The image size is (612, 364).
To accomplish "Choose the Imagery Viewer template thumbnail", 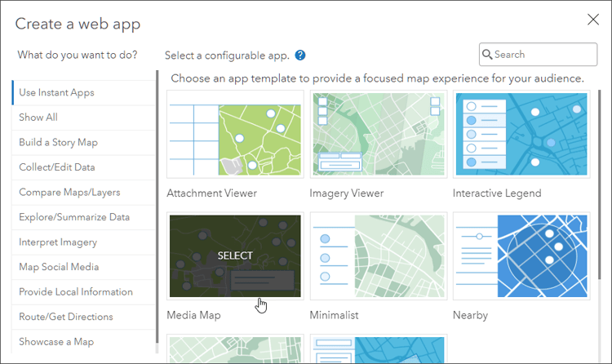I will (379, 134).
